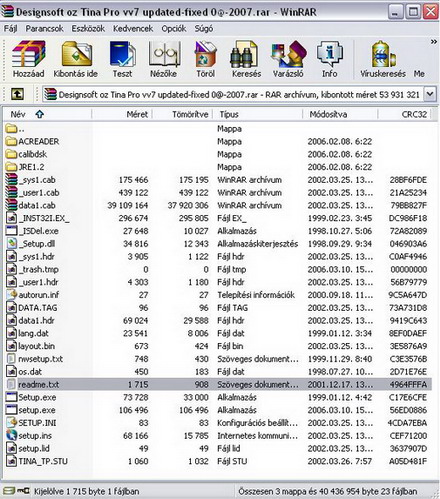Select the _user1.cab archive icon
This screenshot has width=440, height=499.
(x=11, y=192)
